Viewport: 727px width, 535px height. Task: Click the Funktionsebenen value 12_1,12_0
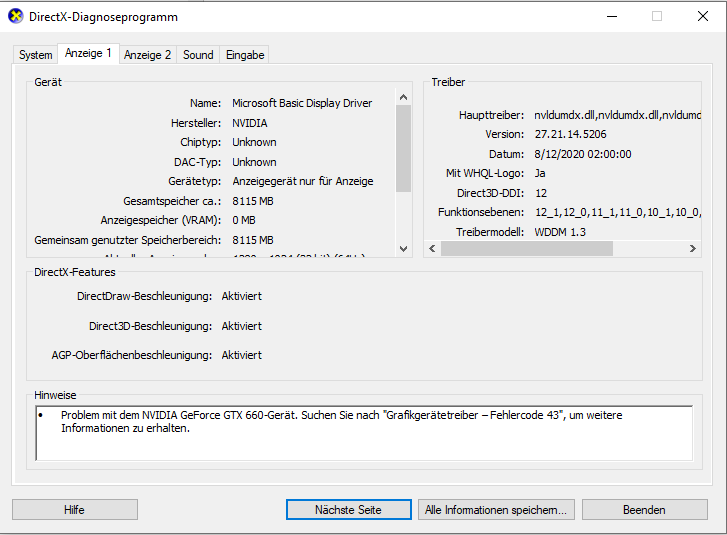pos(618,212)
